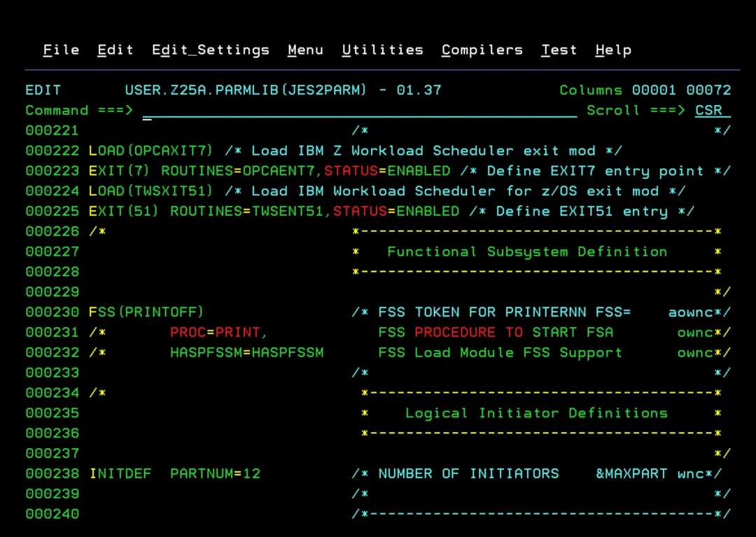Image resolution: width=756 pixels, height=537 pixels.
Task: Click the 'FSS TOKEN FOR PRINTERNN FSS=' comment
Action: [x=504, y=312]
